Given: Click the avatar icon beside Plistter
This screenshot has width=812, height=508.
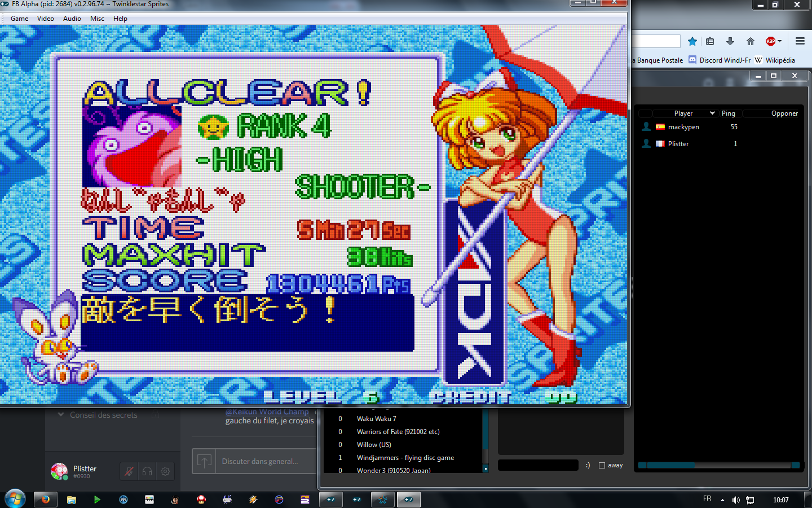Looking at the screenshot, I should pos(646,144).
